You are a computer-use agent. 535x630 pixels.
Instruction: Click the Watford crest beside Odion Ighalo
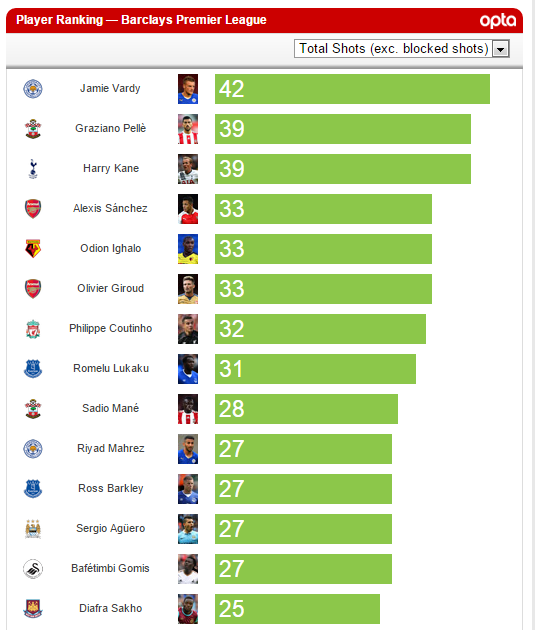tap(33, 249)
